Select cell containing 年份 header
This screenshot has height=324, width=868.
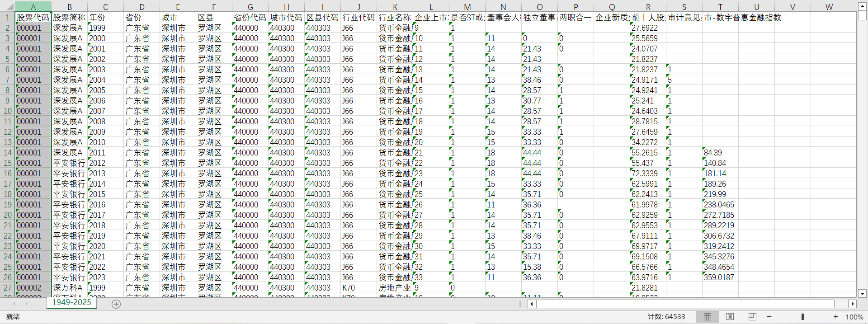(x=105, y=18)
